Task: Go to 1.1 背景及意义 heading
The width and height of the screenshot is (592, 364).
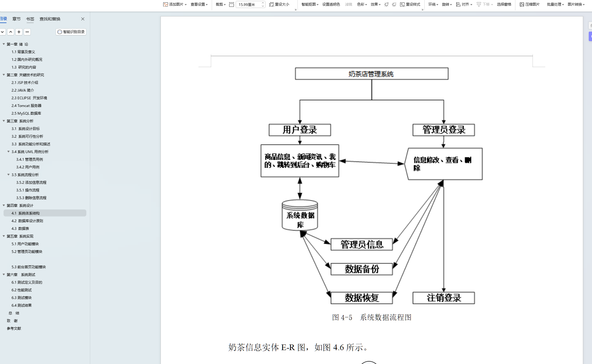Action: (x=23, y=52)
